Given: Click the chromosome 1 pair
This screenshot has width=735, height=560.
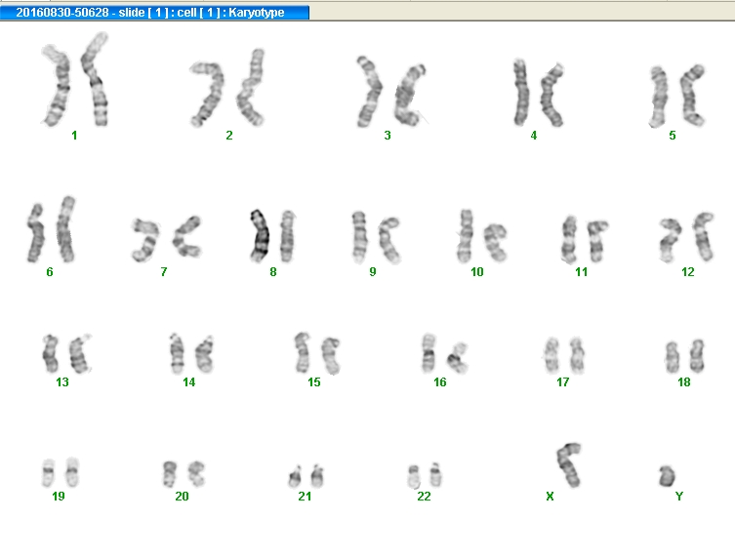Looking at the screenshot, I should point(75,79).
